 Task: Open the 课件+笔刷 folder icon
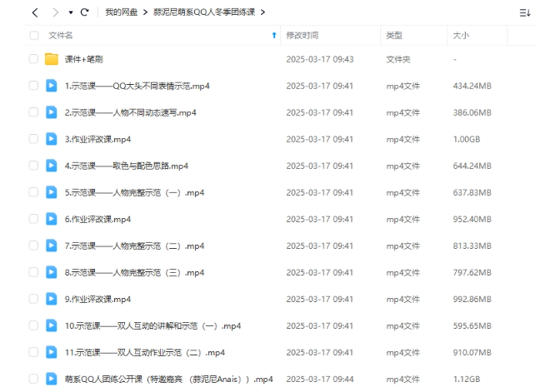[x=52, y=59]
